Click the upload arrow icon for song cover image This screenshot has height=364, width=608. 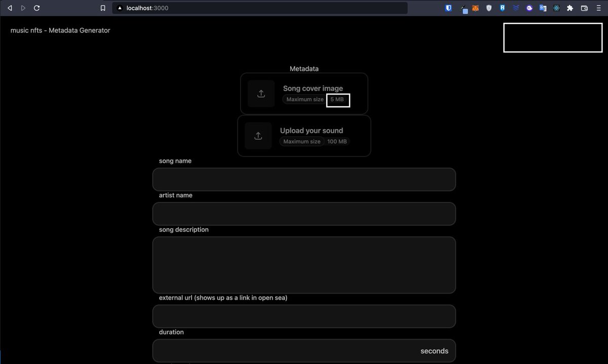pos(261,94)
